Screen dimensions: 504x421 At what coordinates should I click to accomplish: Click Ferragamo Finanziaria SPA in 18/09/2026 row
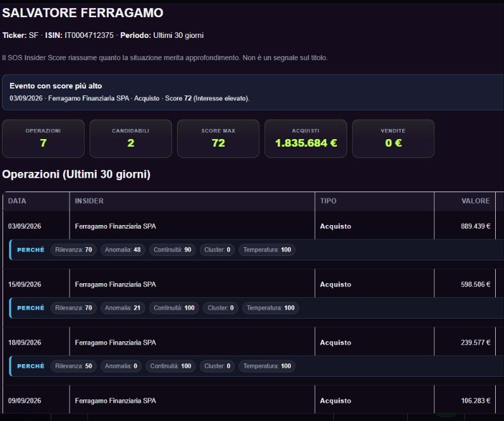115,343
